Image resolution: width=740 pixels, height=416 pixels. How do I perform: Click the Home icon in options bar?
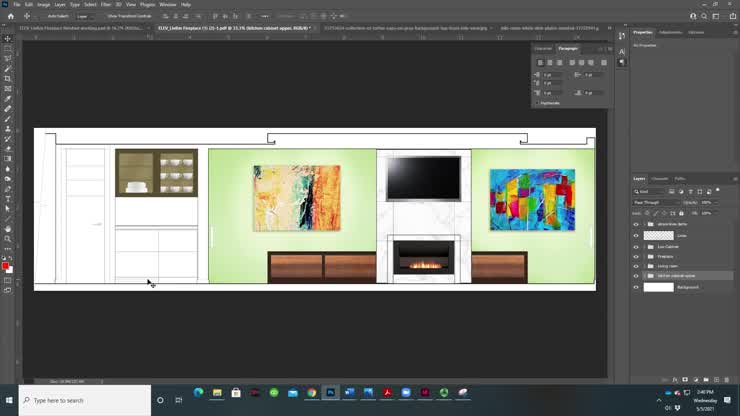click(11, 16)
